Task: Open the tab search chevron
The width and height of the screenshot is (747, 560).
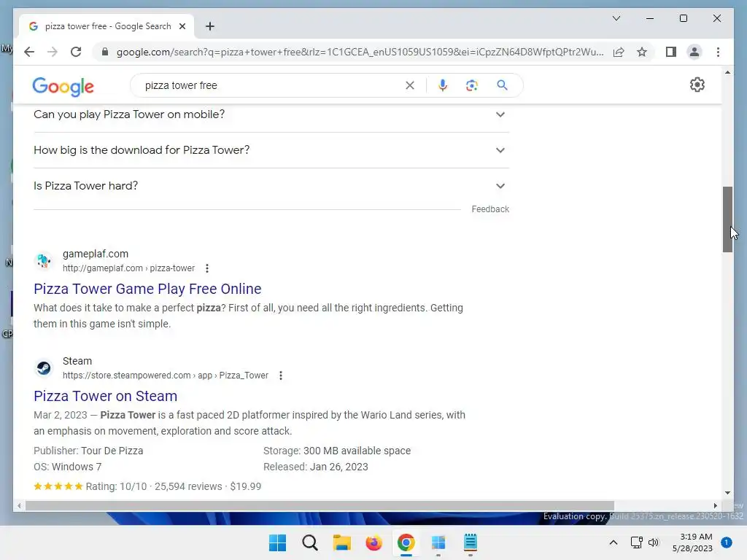Action: (616, 18)
